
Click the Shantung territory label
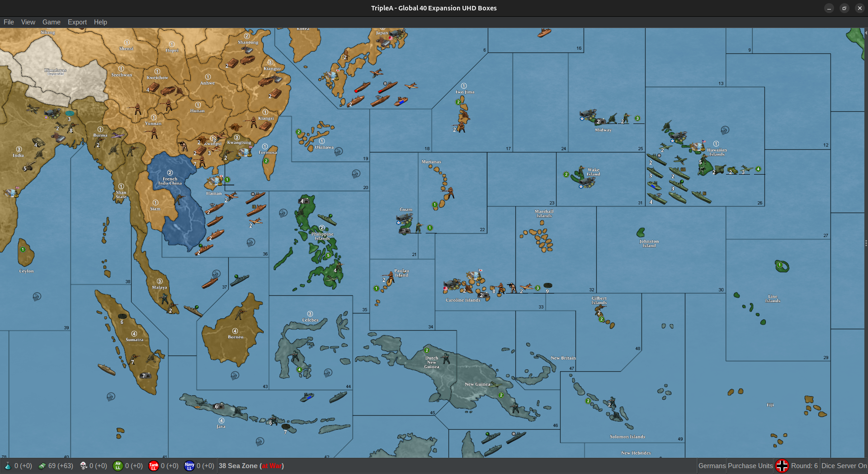click(x=248, y=43)
